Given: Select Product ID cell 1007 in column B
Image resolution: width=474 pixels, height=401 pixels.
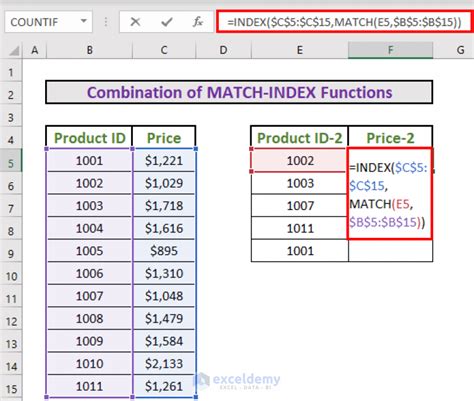Looking at the screenshot, I should 89,296.
